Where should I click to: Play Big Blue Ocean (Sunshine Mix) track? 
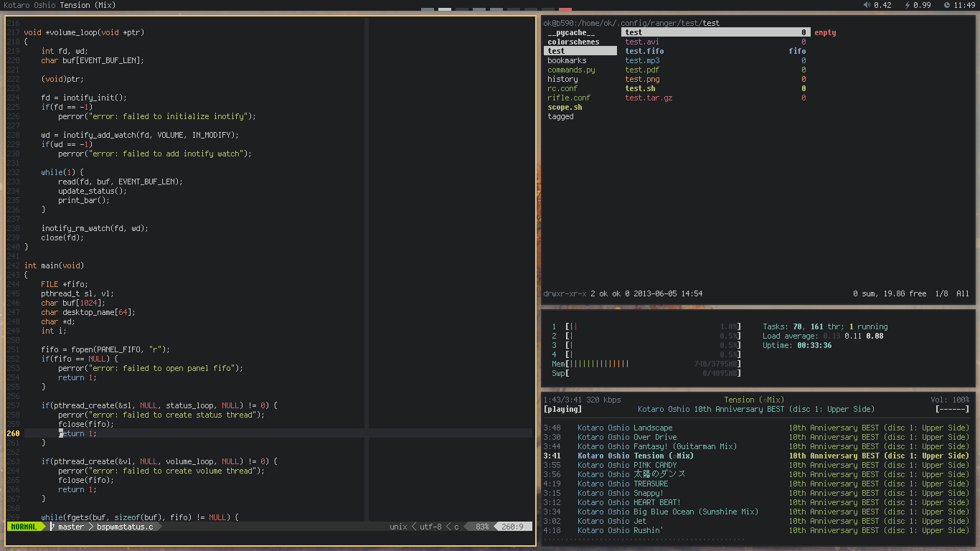[695, 512]
